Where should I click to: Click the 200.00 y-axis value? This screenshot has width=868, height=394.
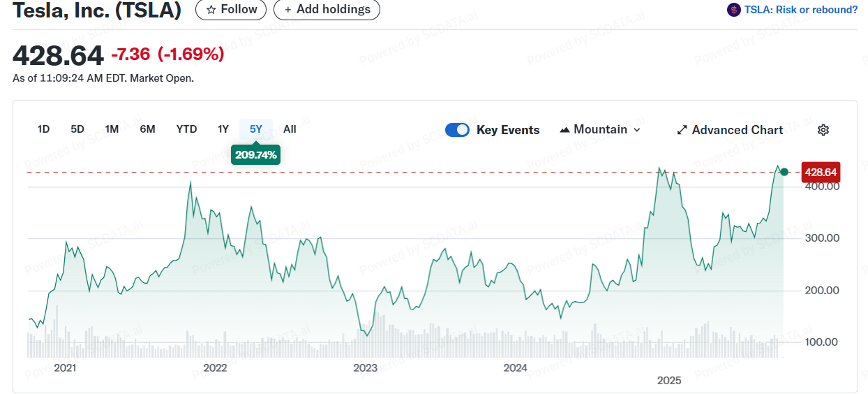click(821, 290)
